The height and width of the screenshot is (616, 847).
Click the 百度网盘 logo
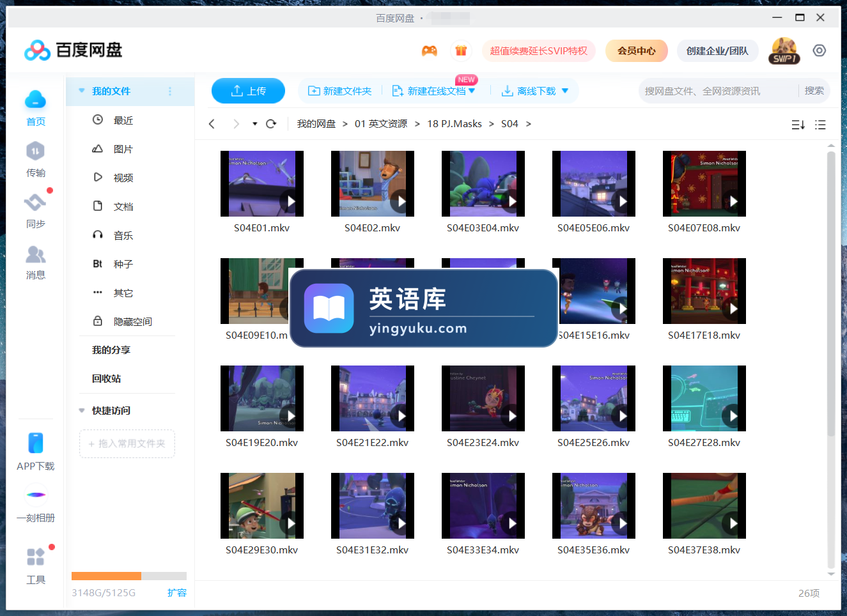pyautogui.click(x=74, y=50)
